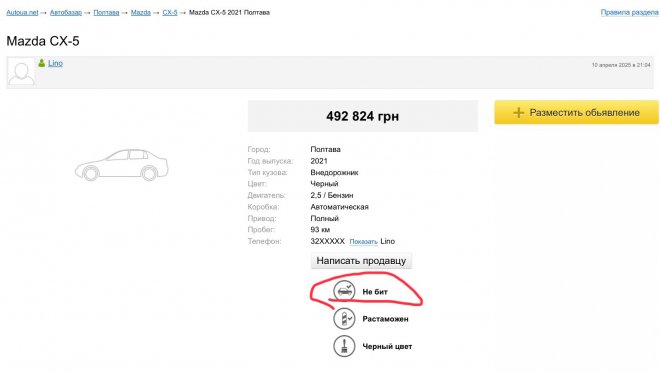The height and width of the screenshot is (373, 660).
Task: Open seller profile link Lino
Action: pos(55,63)
